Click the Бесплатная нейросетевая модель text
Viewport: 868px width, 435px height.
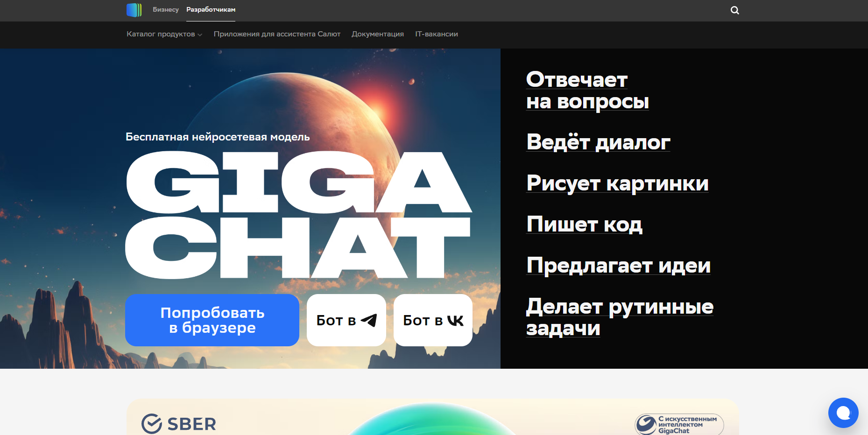point(218,137)
